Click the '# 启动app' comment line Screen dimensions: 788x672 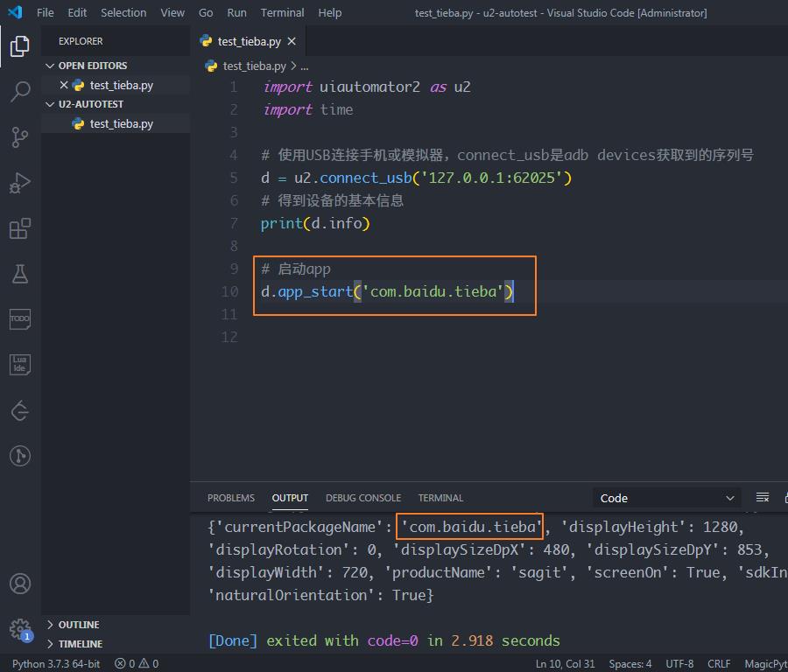296,269
